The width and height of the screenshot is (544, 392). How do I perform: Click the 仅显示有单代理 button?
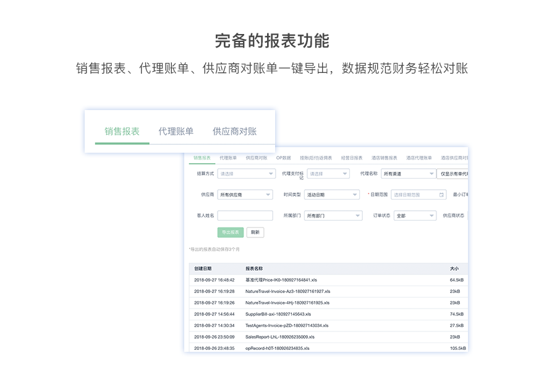coord(453,174)
